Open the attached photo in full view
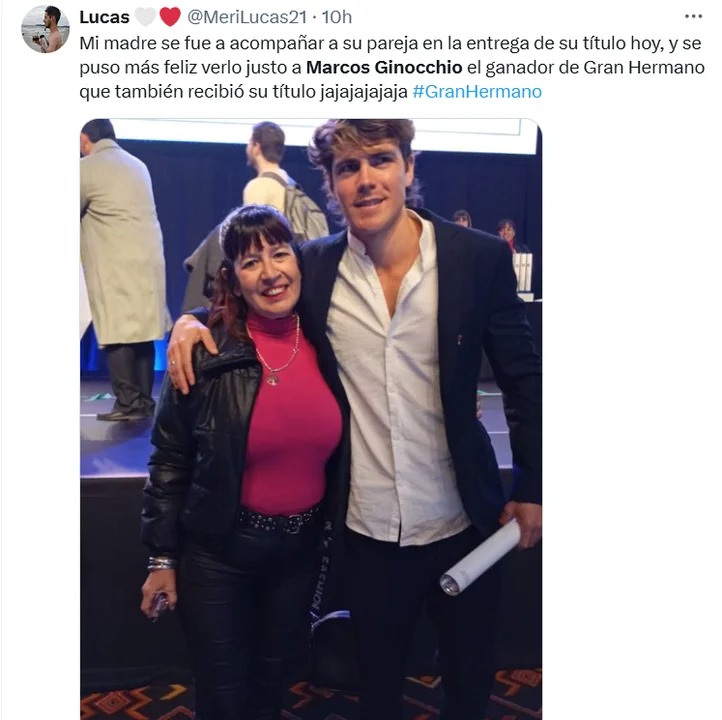This screenshot has width=722, height=720. point(311,419)
